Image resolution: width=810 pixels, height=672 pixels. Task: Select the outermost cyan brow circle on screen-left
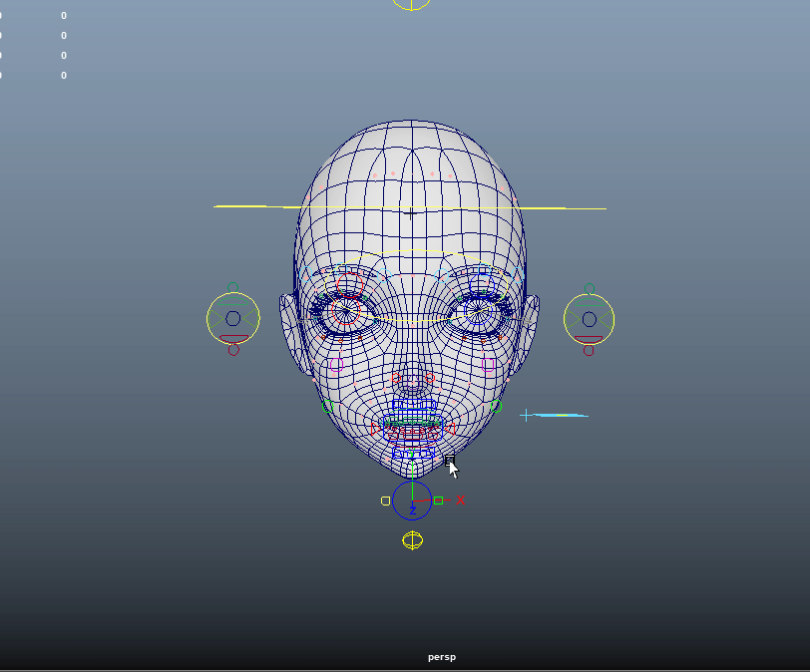[x=305, y=273]
